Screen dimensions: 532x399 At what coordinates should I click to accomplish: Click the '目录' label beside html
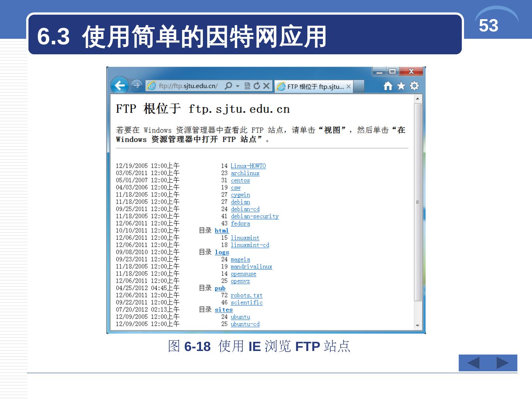205,231
